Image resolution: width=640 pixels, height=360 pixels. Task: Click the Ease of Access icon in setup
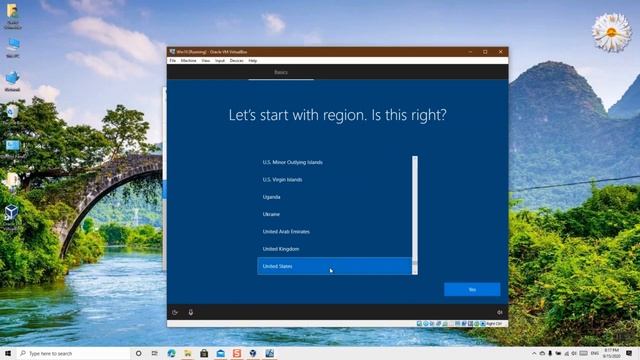[175, 312]
